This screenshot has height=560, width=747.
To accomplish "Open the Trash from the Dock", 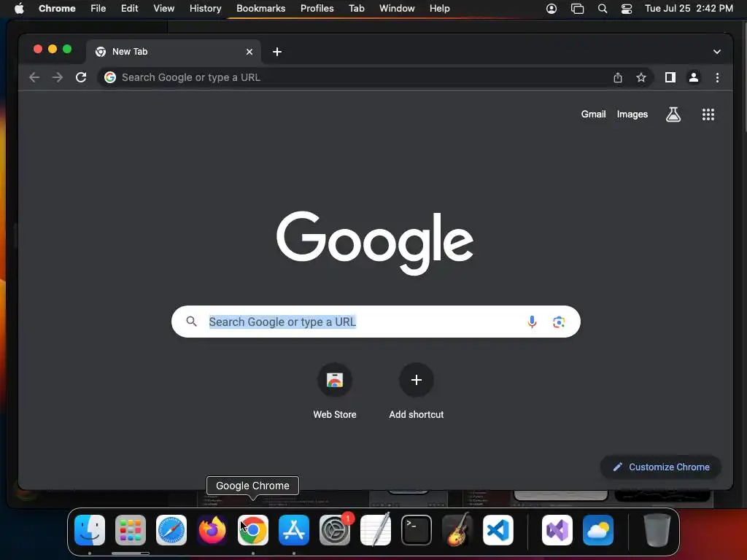I will coord(657,530).
